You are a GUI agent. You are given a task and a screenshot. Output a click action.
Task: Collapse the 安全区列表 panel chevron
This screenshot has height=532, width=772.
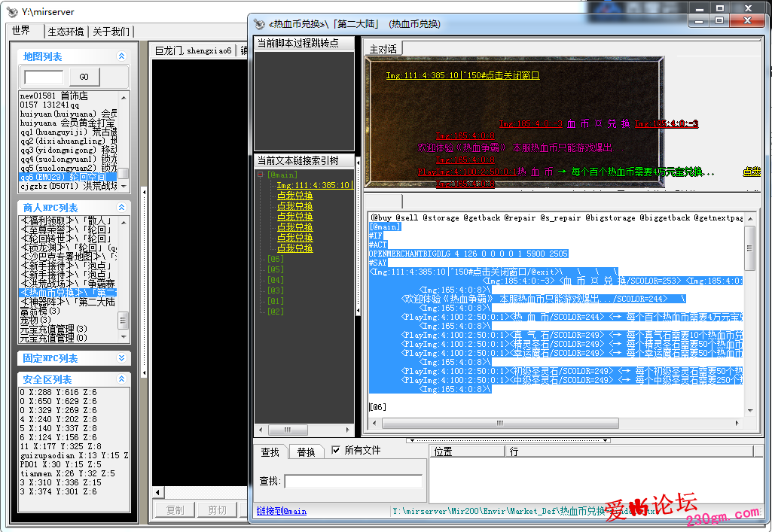121,378
